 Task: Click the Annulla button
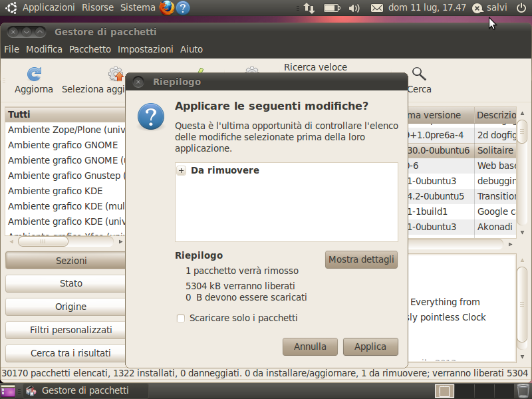(x=310, y=346)
